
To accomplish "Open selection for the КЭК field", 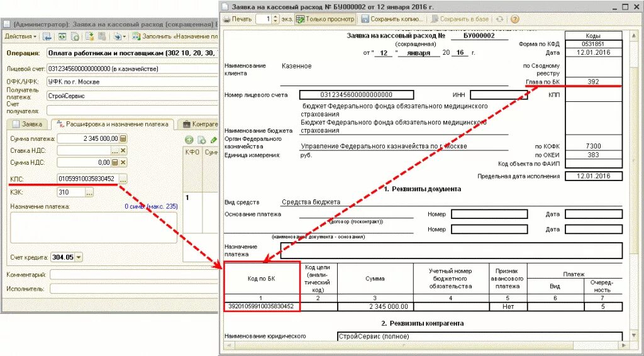I will click(89, 192).
